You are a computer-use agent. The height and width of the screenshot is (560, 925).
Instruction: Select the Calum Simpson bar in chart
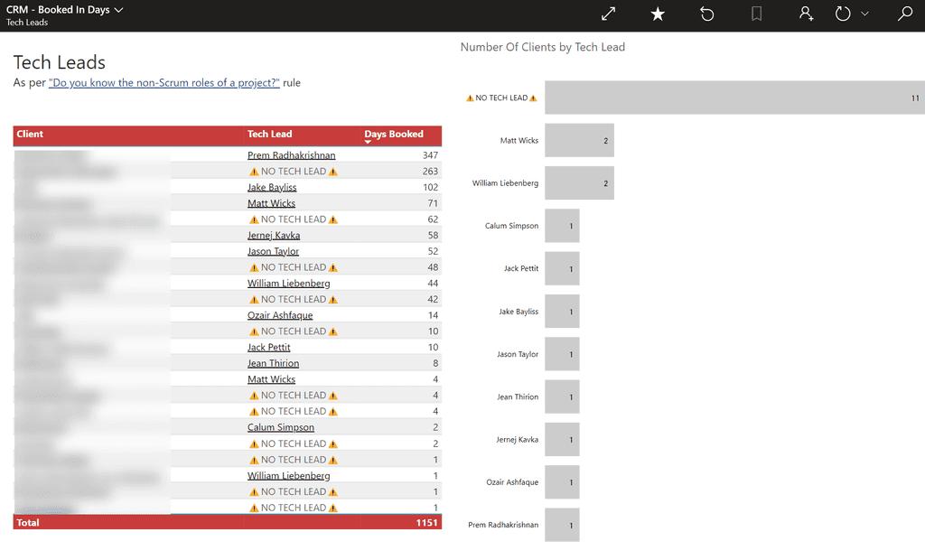562,226
